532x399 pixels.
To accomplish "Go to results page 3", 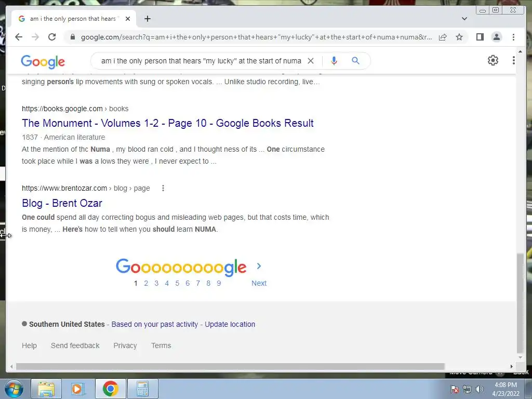I will click(156, 283).
